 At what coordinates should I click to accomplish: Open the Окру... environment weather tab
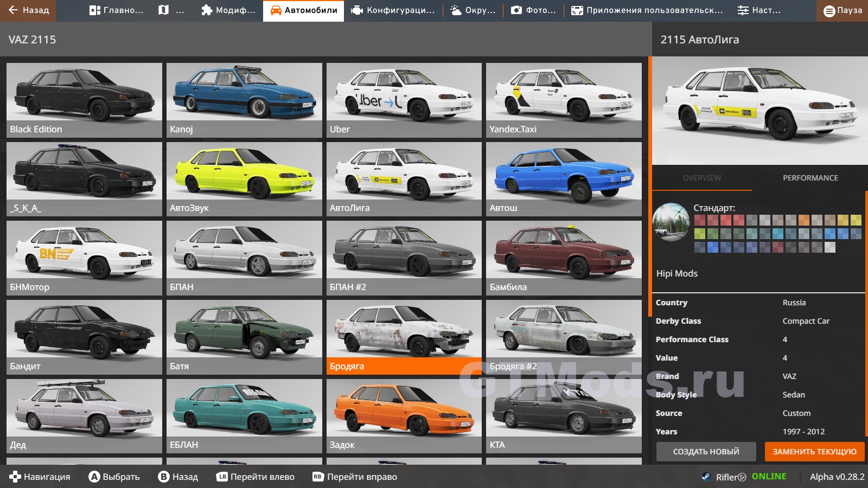pos(473,10)
